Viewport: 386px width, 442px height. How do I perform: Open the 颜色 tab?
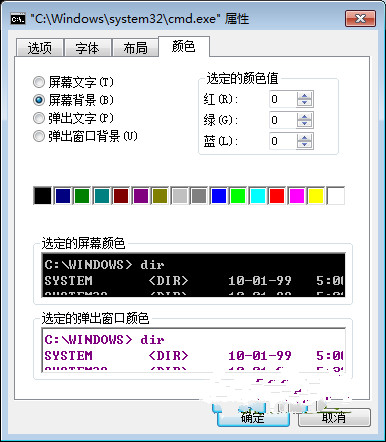tap(184, 46)
